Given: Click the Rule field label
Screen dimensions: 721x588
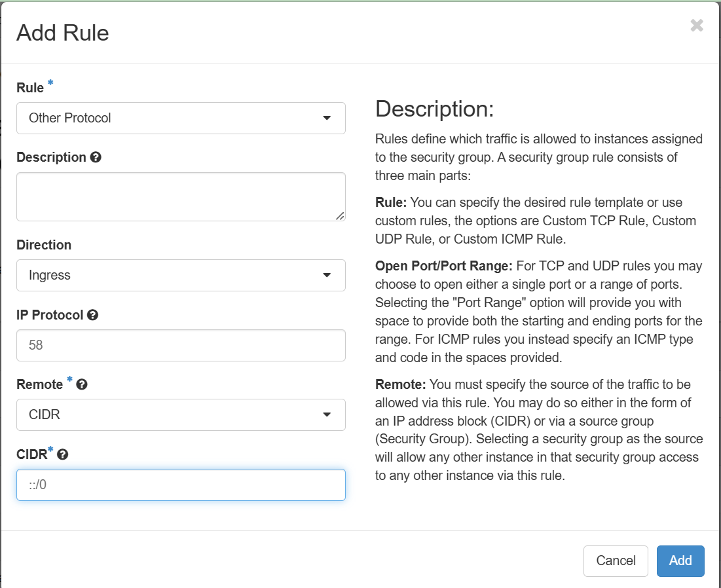Looking at the screenshot, I should pyautogui.click(x=30, y=88).
